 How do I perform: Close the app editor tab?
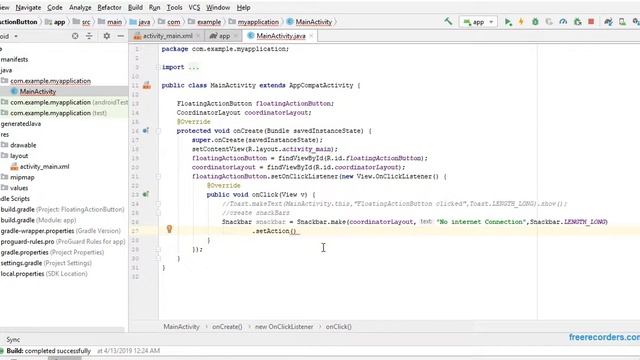pyautogui.click(x=236, y=36)
